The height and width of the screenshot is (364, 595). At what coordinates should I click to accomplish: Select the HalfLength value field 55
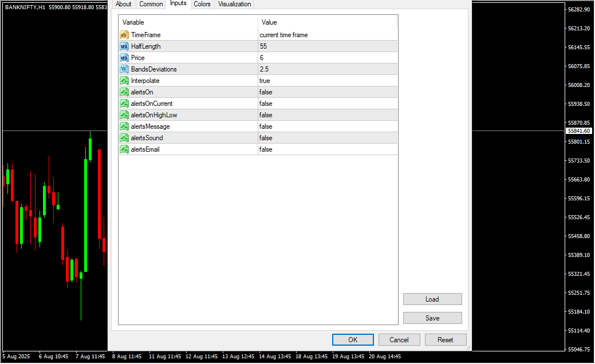[x=326, y=46]
